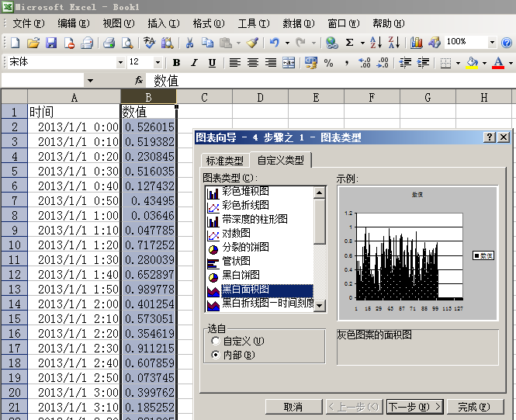
Task: Click the Increase Decimal icon
Action: [x=365, y=63]
